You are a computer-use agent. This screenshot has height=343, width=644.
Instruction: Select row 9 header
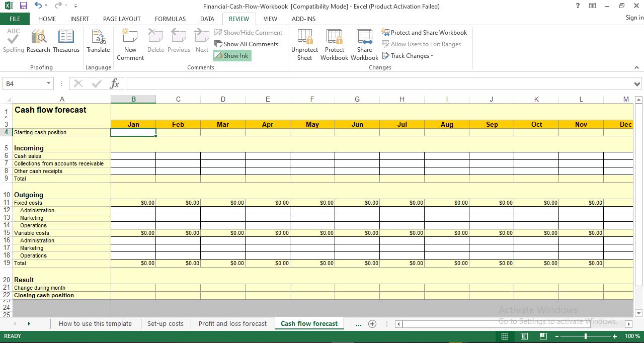(7, 179)
